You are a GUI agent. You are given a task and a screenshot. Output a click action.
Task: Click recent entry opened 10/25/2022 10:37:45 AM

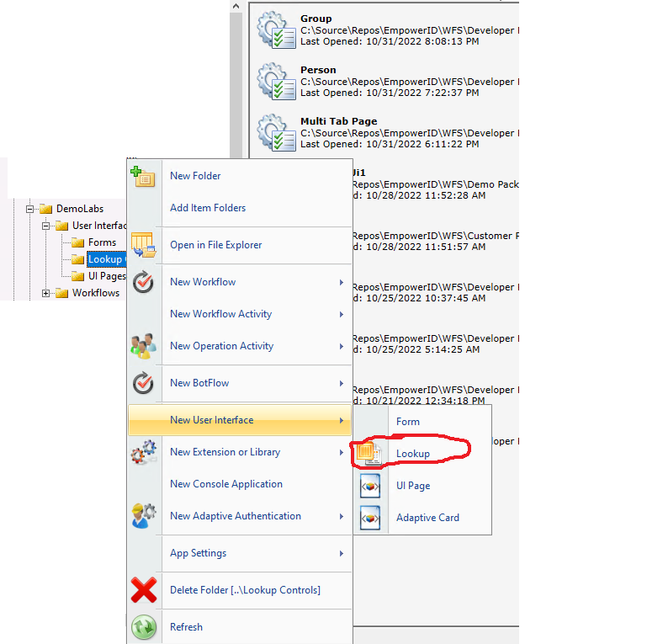436,292
